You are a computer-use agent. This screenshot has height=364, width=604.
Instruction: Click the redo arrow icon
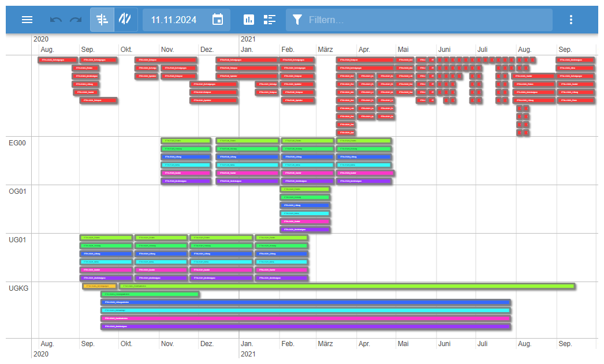76,20
